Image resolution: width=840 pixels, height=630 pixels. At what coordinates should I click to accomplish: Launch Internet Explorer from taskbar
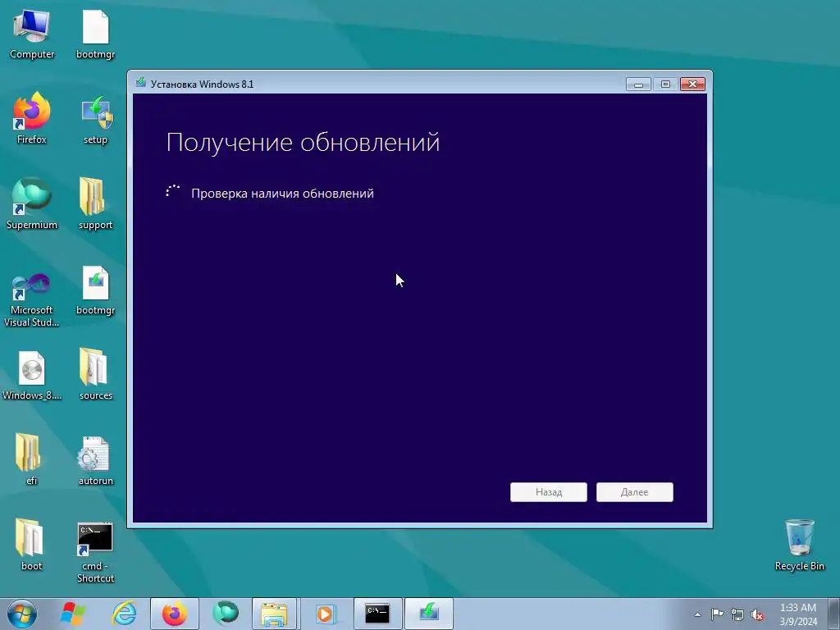124,614
